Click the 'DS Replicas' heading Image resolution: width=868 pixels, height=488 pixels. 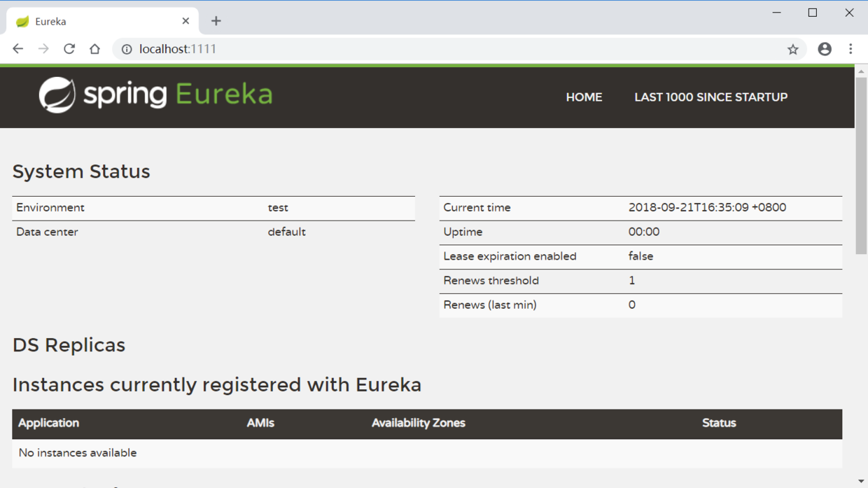(69, 345)
